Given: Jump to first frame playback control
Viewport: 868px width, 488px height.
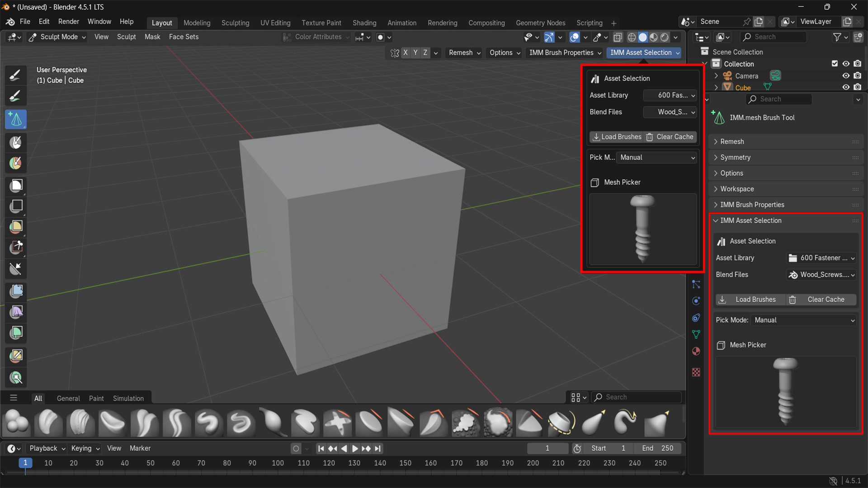Looking at the screenshot, I should [x=321, y=448].
